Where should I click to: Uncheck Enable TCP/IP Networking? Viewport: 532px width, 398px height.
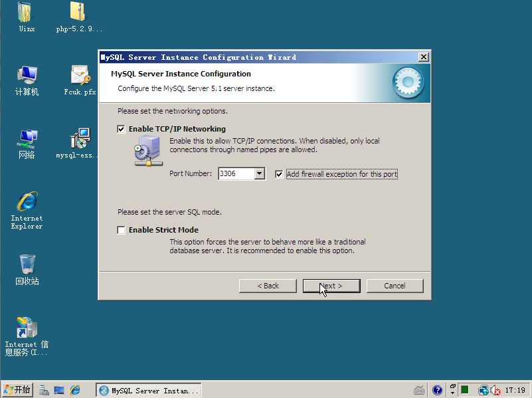121,129
